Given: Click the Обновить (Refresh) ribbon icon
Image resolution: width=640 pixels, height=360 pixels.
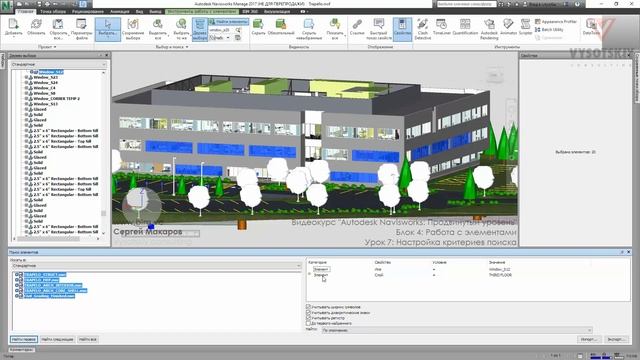Looking at the screenshot, I should tap(36, 29).
